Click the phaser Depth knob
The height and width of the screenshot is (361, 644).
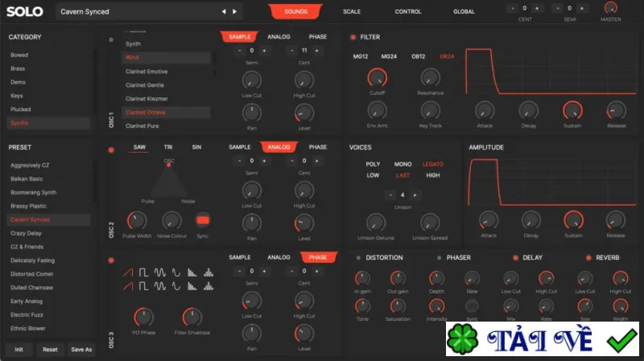[436, 278]
